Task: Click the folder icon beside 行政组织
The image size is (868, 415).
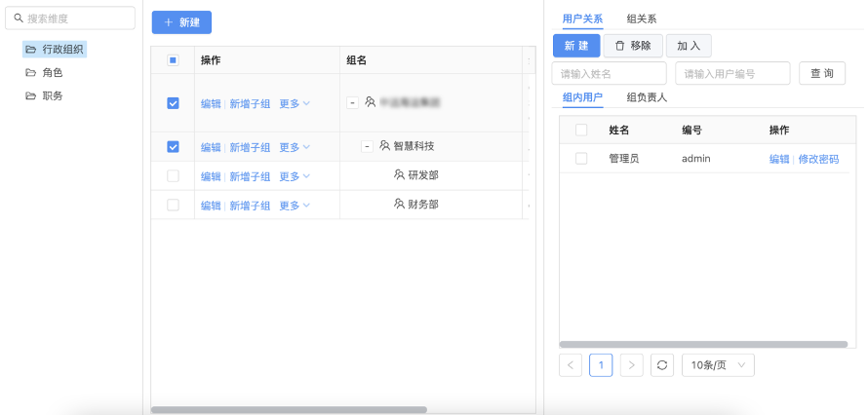Action: point(31,49)
